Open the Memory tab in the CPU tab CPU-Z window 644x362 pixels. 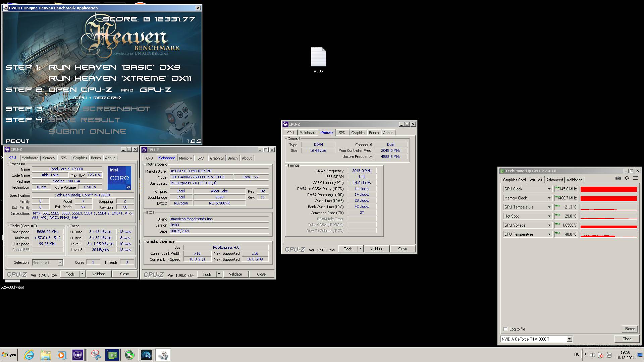pyautogui.click(x=48, y=158)
